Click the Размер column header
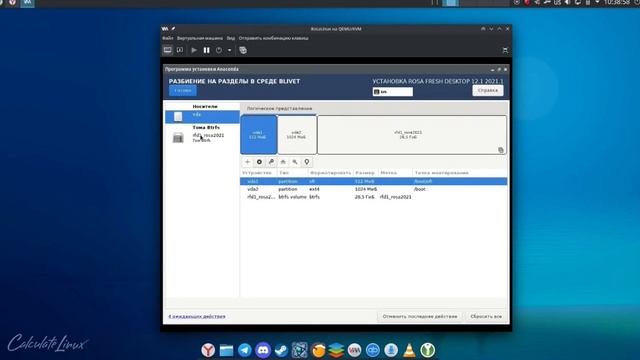The image size is (640, 360). tap(365, 173)
